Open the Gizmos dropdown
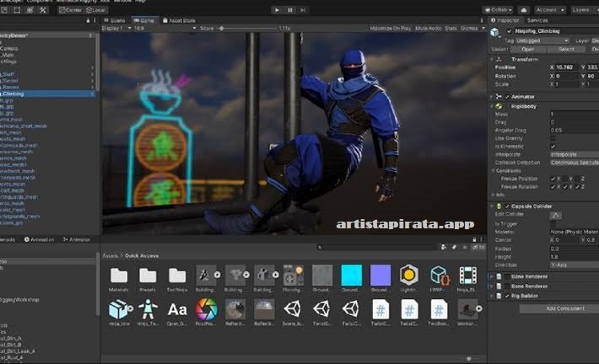The image size is (599, 364). coord(472,29)
